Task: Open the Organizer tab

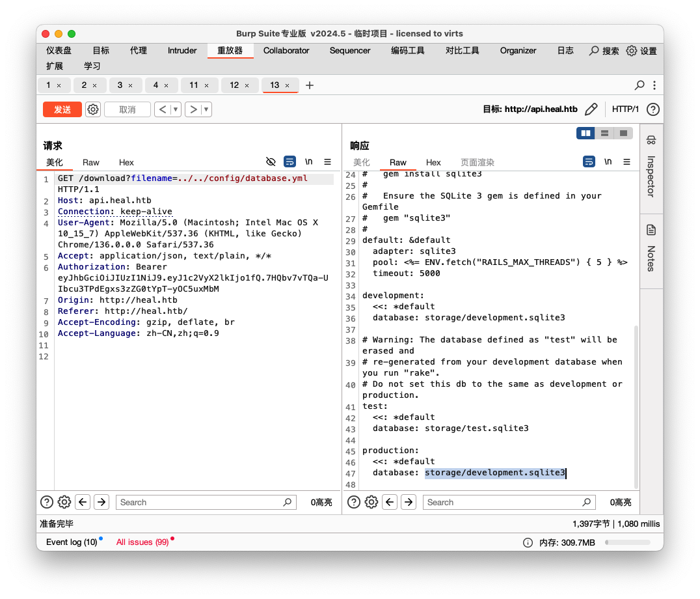Action: coord(518,51)
